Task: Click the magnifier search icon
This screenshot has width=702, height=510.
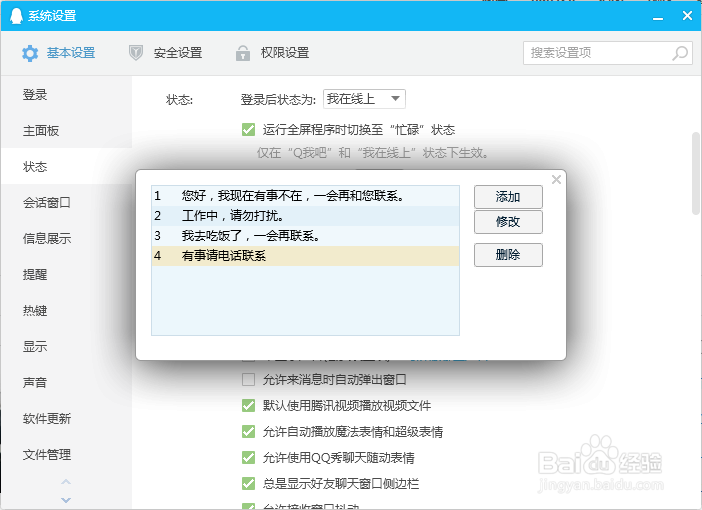Action: click(x=680, y=53)
